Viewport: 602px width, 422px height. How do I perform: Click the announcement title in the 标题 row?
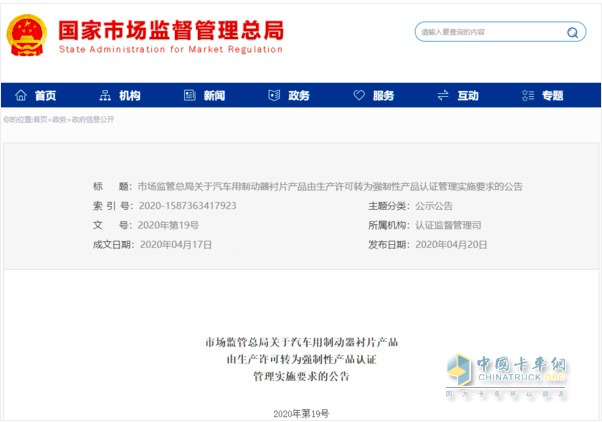[x=330, y=186]
